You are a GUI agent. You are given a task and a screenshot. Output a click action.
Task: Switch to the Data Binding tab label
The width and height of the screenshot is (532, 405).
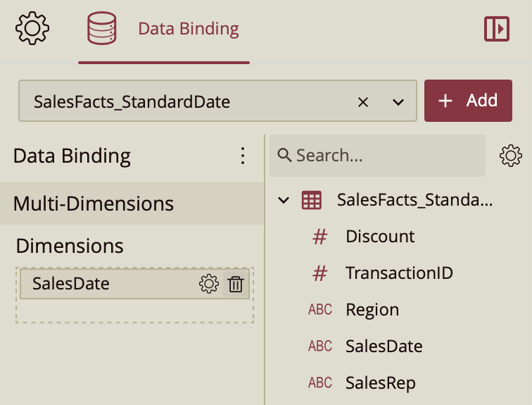[188, 29]
